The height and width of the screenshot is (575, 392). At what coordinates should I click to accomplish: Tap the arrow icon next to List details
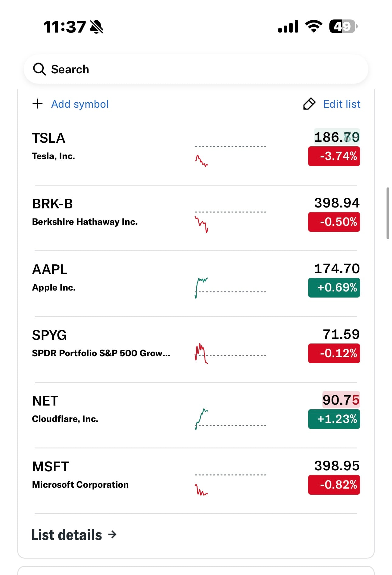[112, 534]
